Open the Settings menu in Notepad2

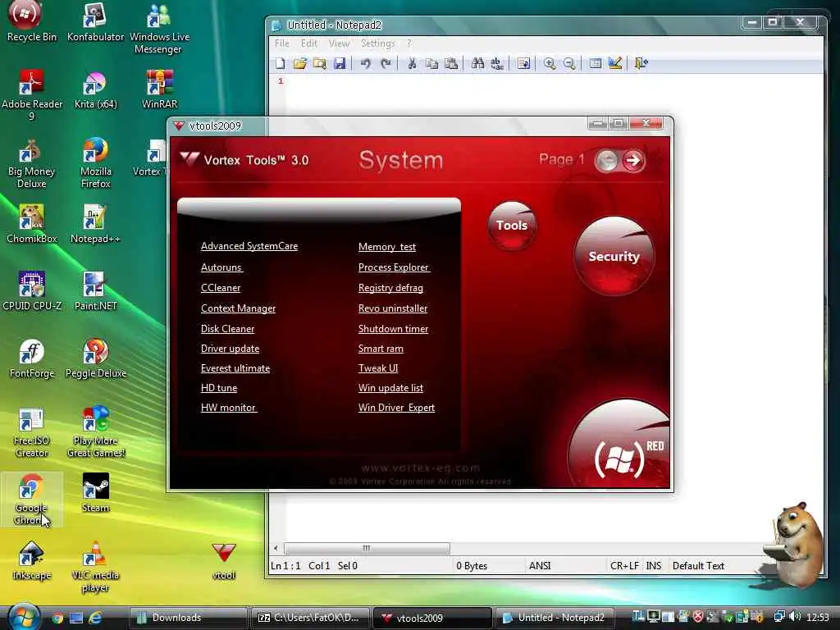point(377,43)
